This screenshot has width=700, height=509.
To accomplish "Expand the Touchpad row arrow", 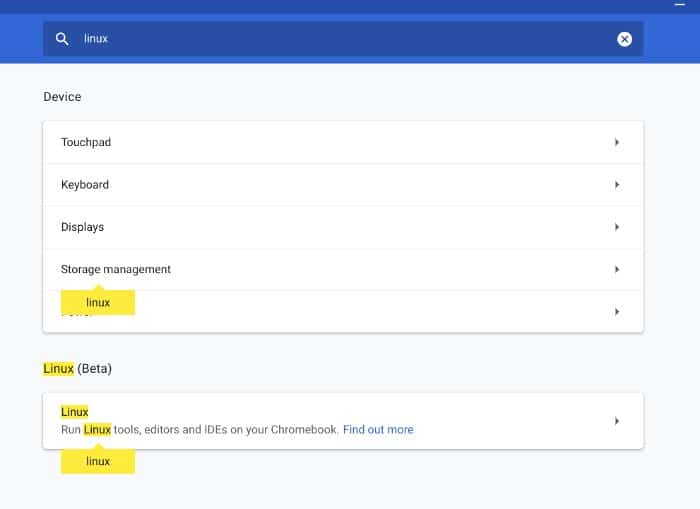I will point(617,142).
